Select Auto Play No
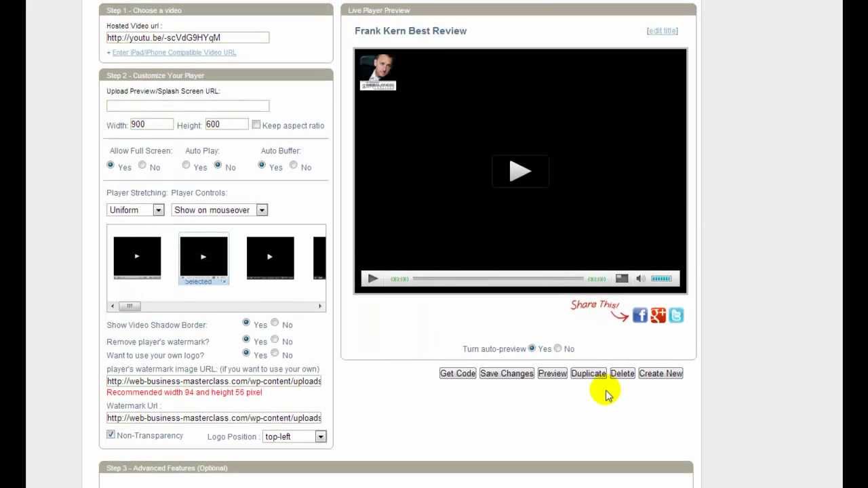Viewport: 868px width, 488px height. pos(218,165)
